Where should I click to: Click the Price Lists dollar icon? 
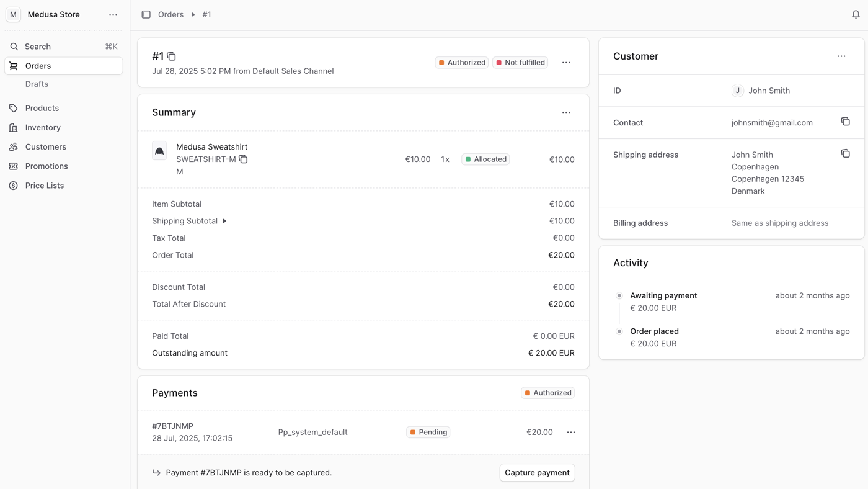tap(14, 186)
